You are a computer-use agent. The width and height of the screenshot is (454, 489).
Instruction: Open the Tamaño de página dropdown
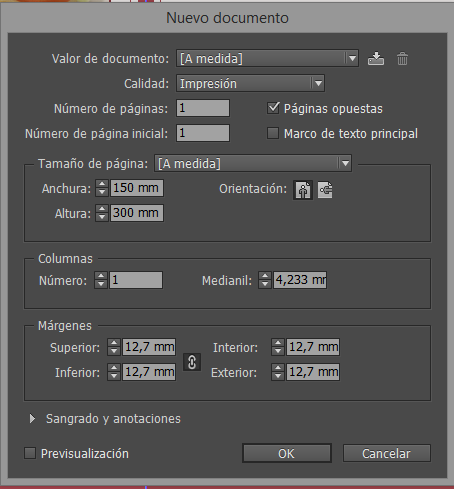point(253,163)
